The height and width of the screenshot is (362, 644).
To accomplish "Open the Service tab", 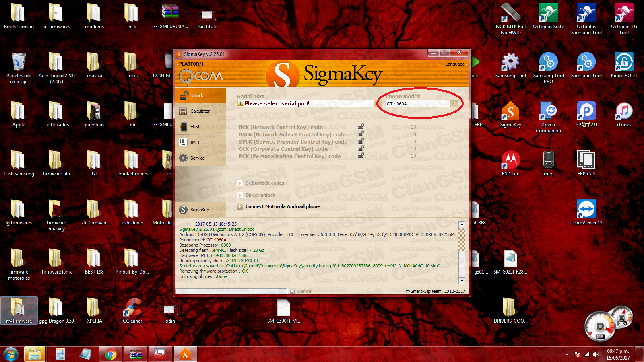I will [x=201, y=158].
